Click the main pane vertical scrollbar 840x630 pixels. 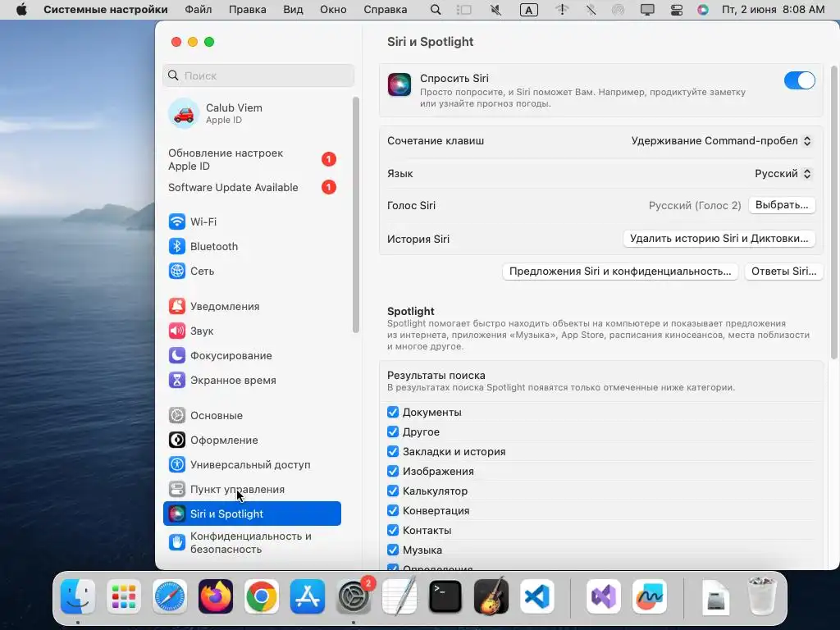833,212
